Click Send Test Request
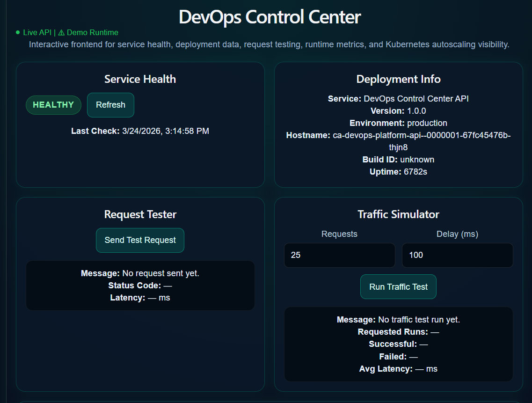The width and height of the screenshot is (532, 403). (140, 240)
